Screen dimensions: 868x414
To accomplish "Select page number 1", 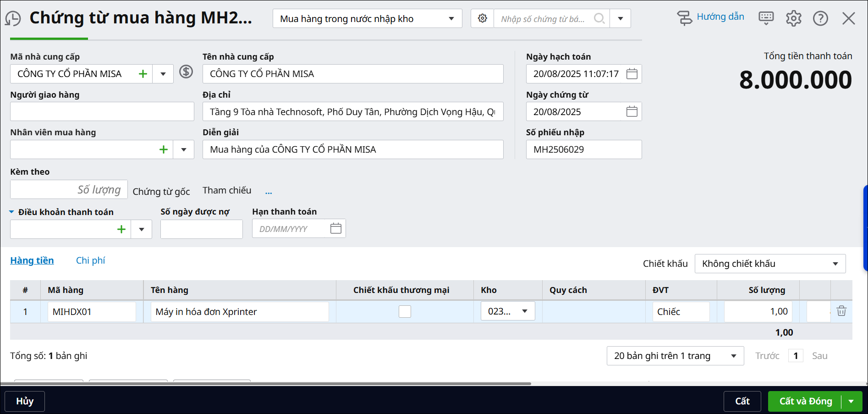I will pyautogui.click(x=796, y=356).
